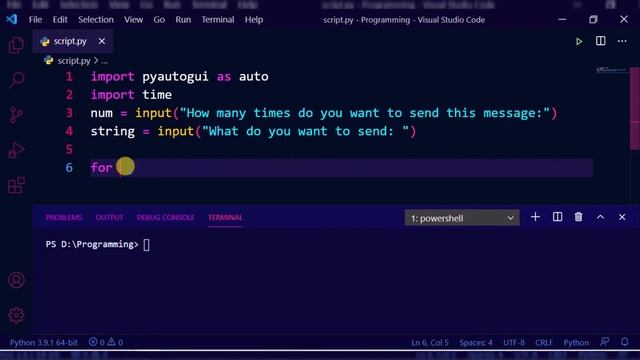Open the Accounts menu icon
This screenshot has height=360, width=640.
16,280
